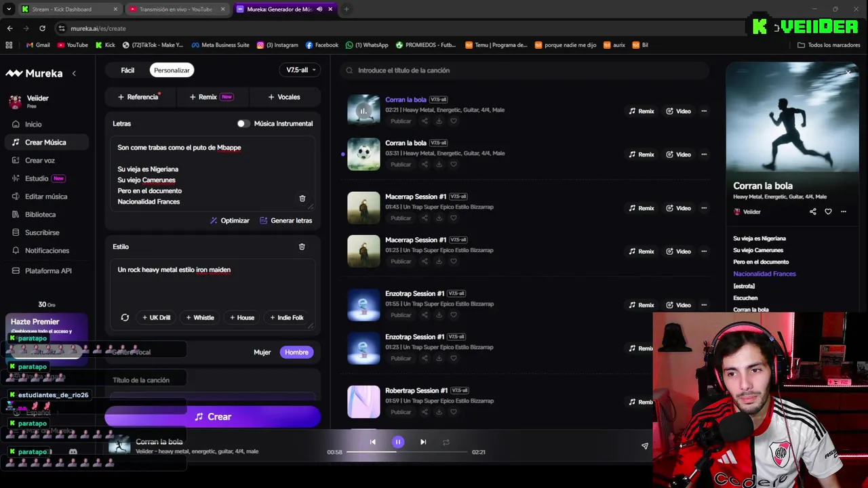Add the Indie Folk style tag
The height and width of the screenshot is (488, 868).
pyautogui.click(x=286, y=317)
